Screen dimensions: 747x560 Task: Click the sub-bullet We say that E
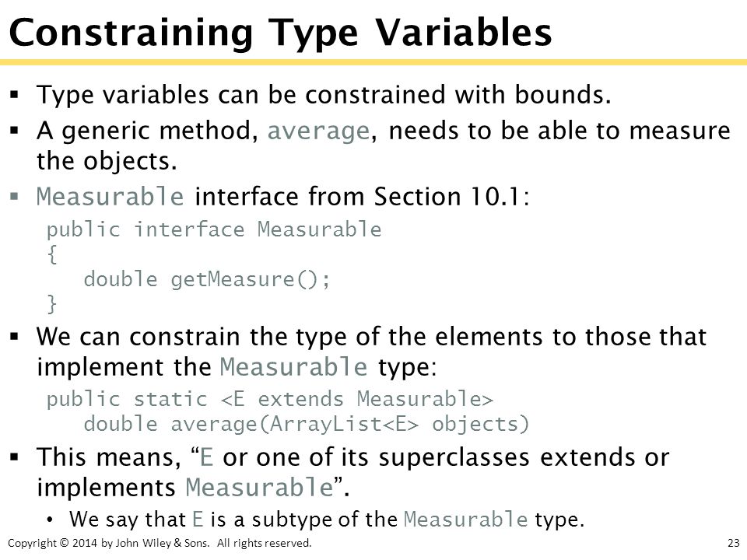click(326, 519)
